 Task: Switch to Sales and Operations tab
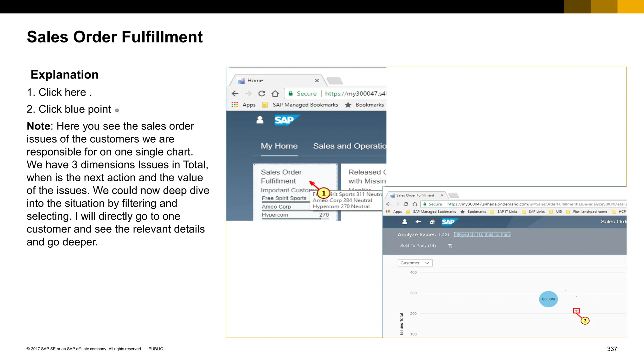click(349, 146)
